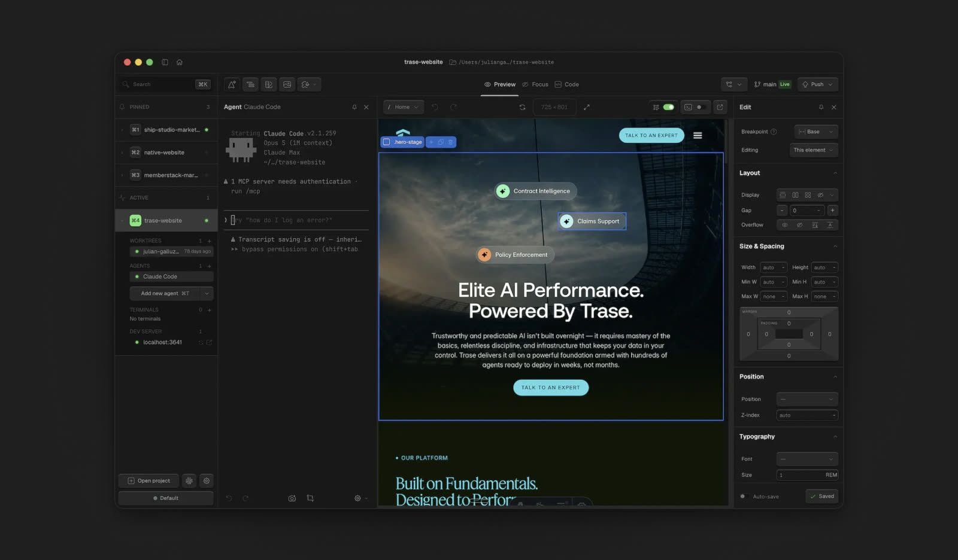Select the two-column display icon in Layout

coord(795,195)
